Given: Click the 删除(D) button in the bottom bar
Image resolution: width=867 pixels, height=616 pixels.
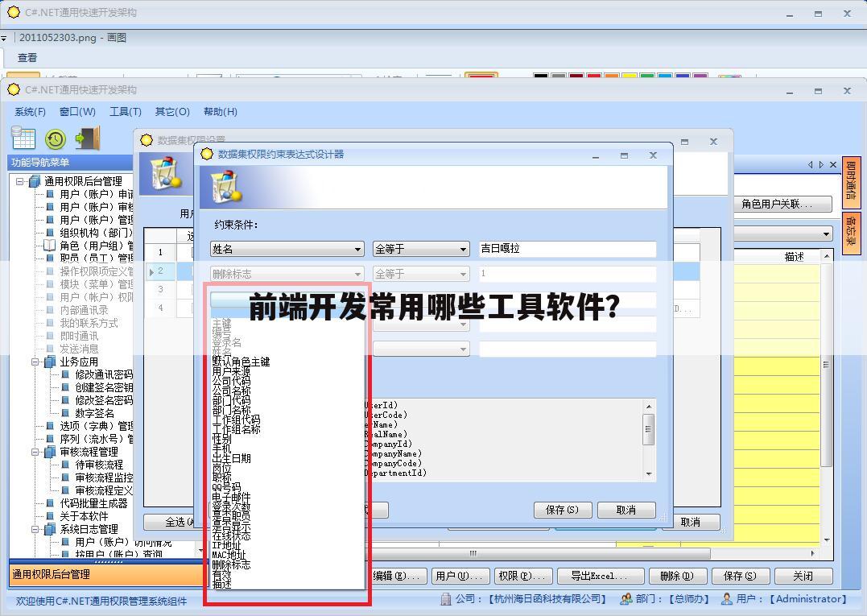Looking at the screenshot, I should [x=677, y=577].
